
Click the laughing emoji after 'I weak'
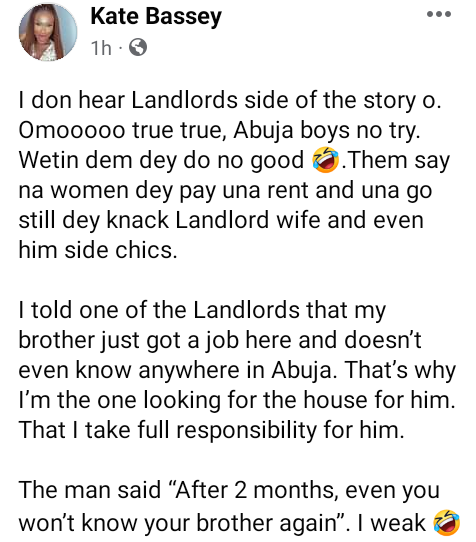[446, 523]
